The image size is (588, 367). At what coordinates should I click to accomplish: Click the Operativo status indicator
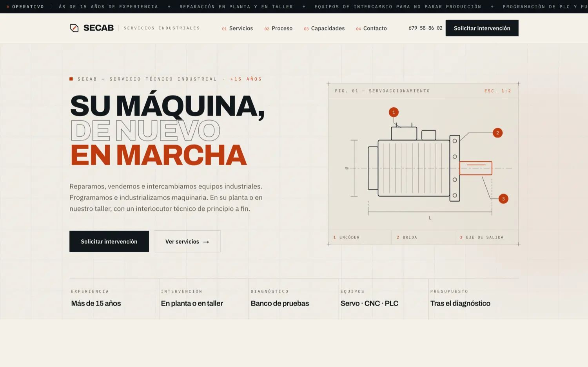(x=25, y=7)
